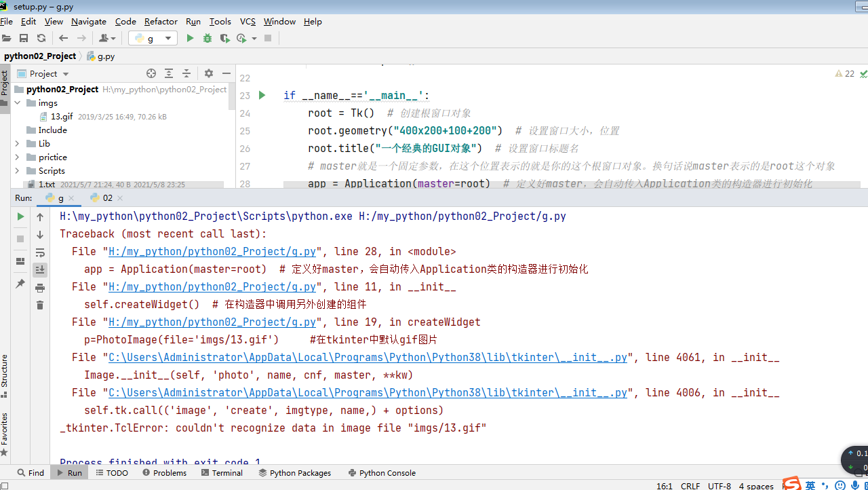Navigate back with the left arrow icon

[63, 39]
